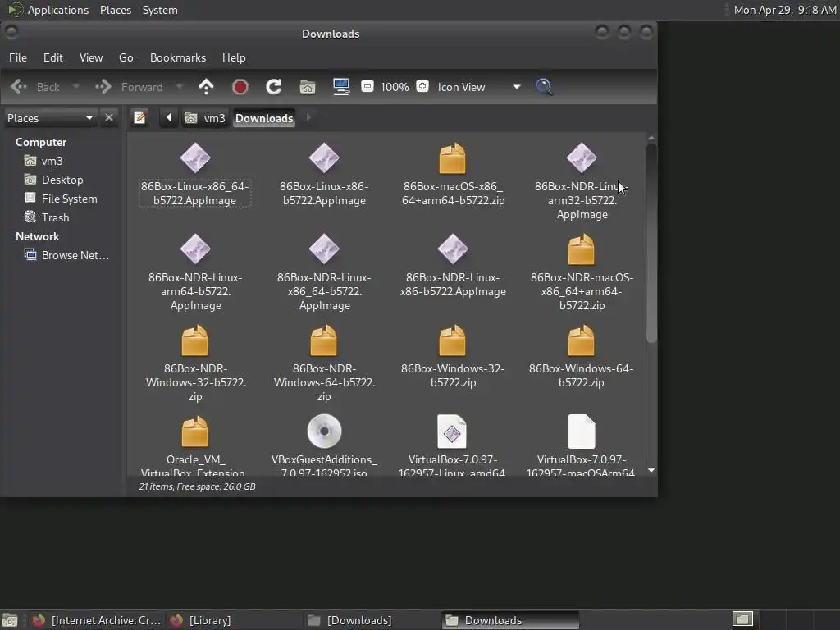Click the vertical scrollbar thumb in file view

coord(651,242)
